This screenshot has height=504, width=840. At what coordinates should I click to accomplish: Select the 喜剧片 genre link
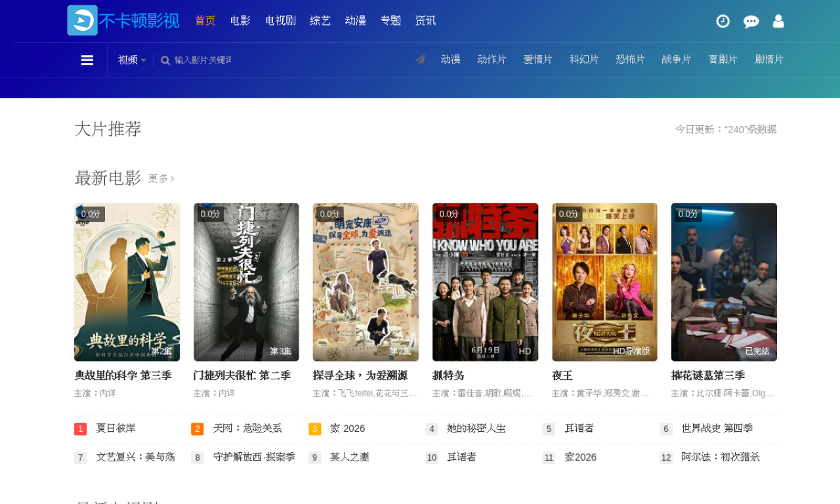(723, 60)
